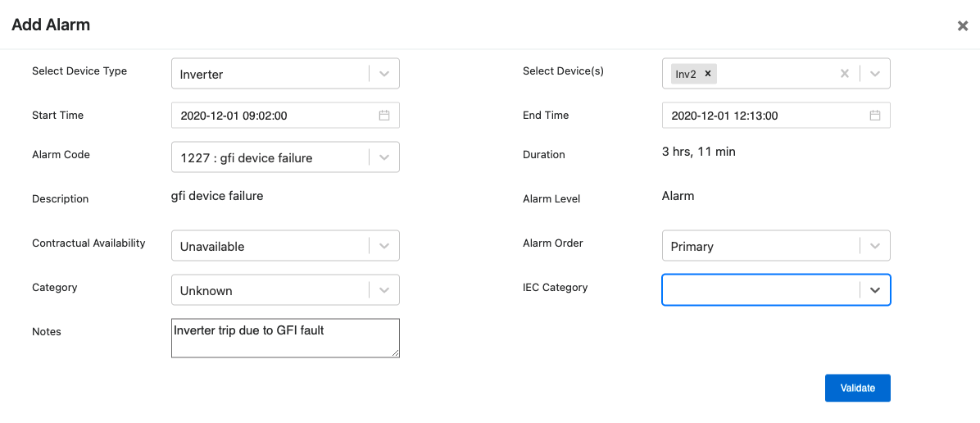Open the Alarm Order dropdown chevron

pos(875,246)
